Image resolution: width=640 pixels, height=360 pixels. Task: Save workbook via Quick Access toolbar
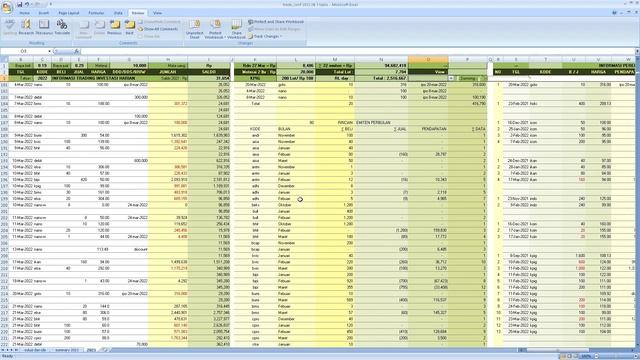pos(20,4)
